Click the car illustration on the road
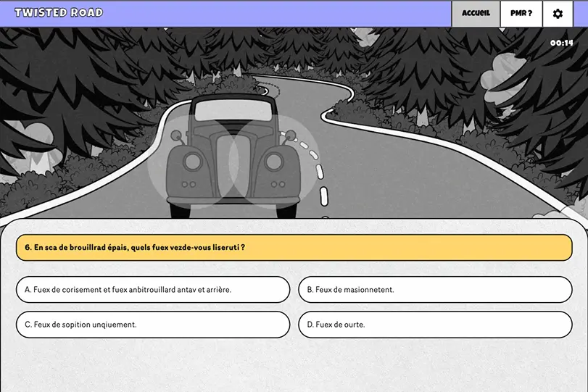 point(233,156)
